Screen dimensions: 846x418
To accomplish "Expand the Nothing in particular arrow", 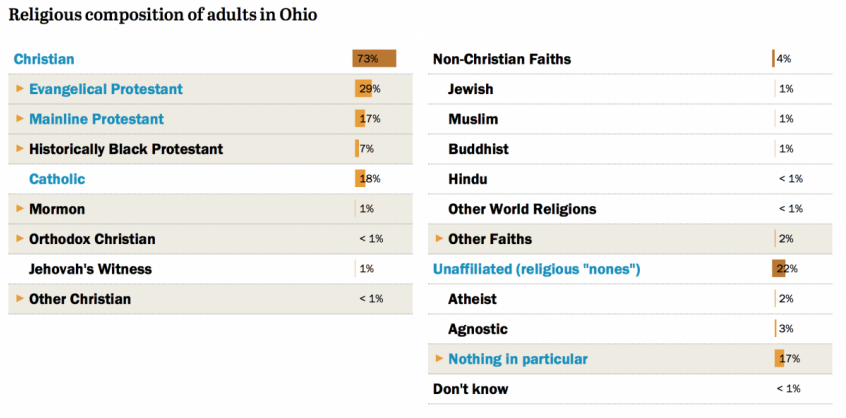I will pyautogui.click(x=439, y=359).
